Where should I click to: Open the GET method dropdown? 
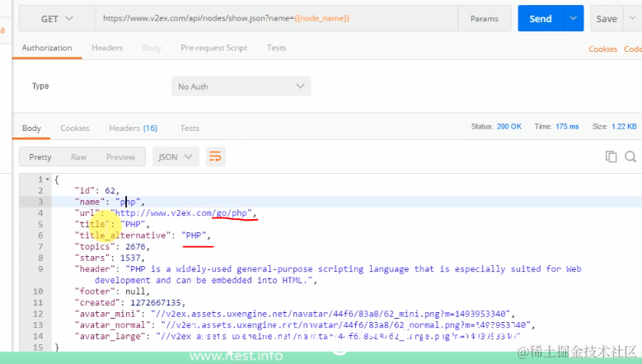tap(57, 19)
